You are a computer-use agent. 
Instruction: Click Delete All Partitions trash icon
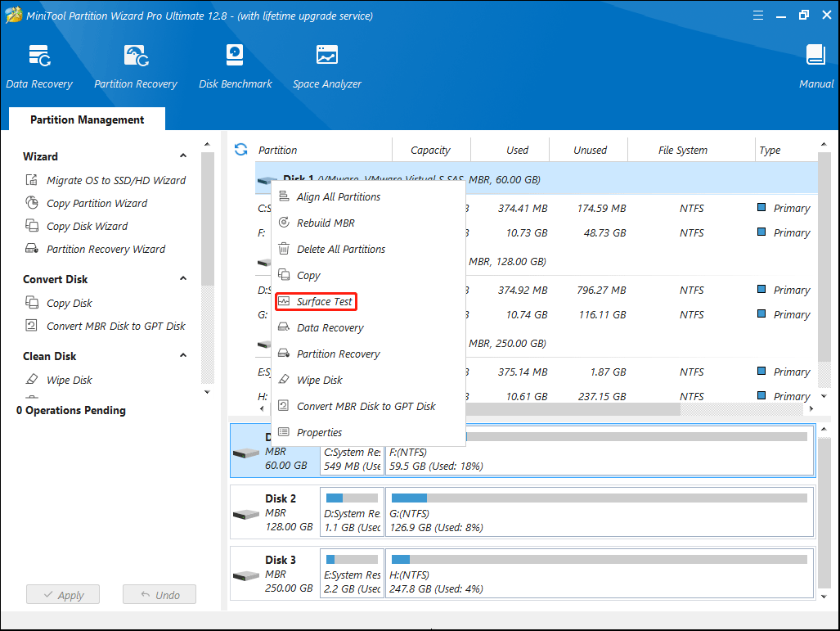tap(284, 249)
